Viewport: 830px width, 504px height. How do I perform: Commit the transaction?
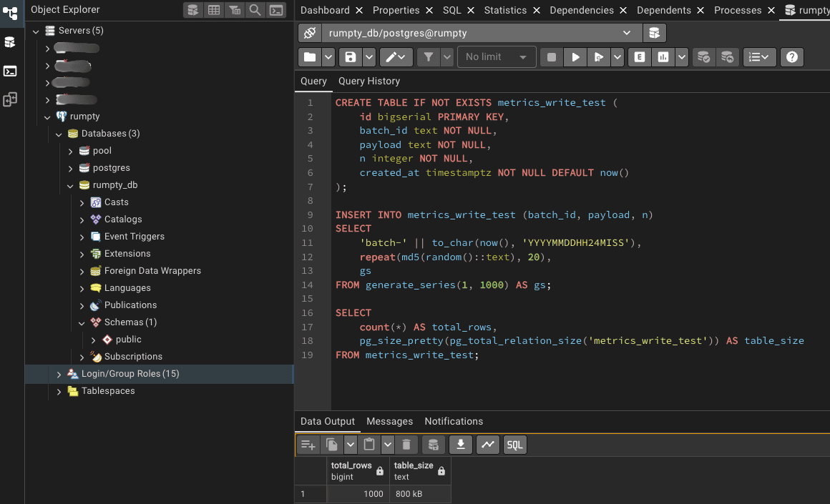coord(703,57)
